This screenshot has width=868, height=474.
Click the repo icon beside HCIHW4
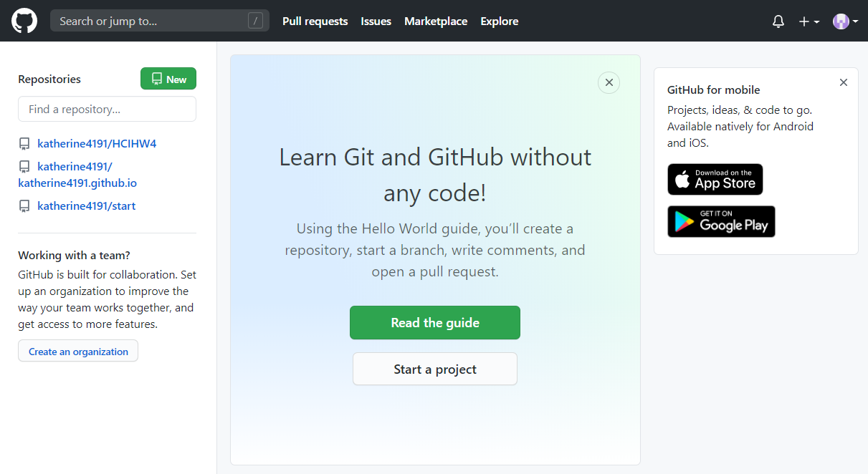coord(24,144)
